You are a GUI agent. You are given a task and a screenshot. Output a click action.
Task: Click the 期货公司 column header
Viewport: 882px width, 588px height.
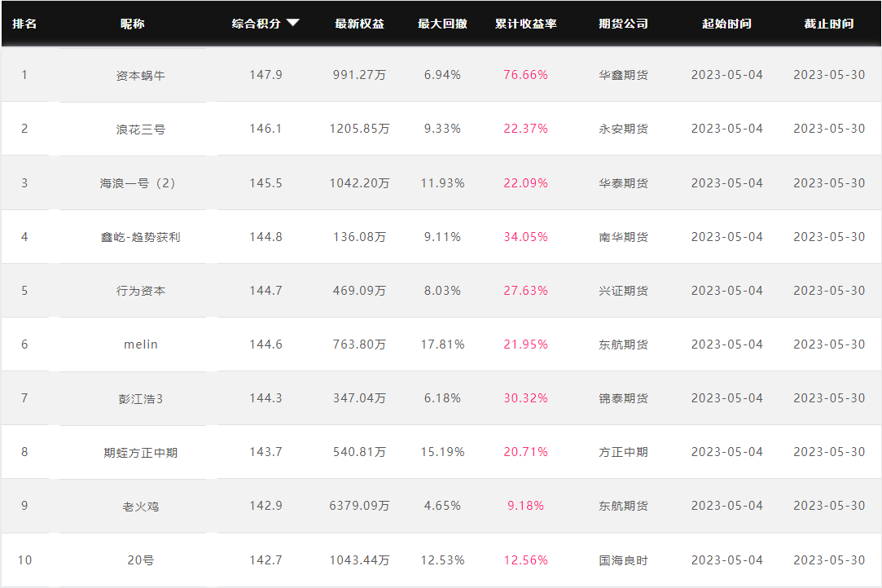coord(623,24)
